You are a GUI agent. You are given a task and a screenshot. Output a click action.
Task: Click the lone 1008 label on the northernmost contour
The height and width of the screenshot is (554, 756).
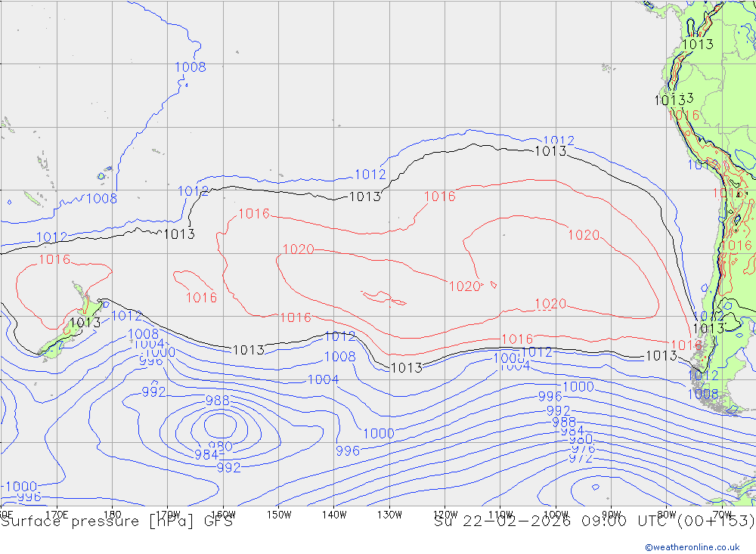point(191,67)
